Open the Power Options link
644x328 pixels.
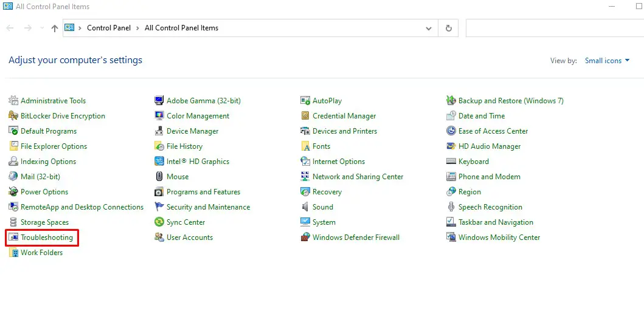point(44,192)
